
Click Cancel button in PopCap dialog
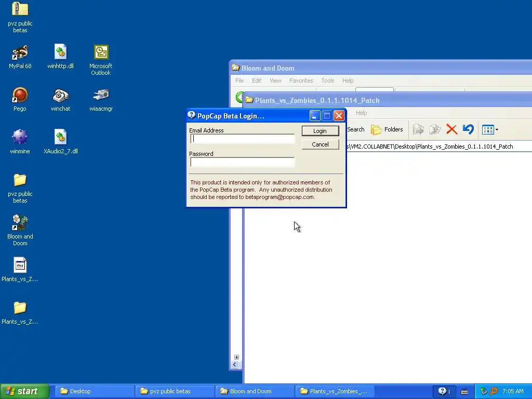tap(320, 144)
